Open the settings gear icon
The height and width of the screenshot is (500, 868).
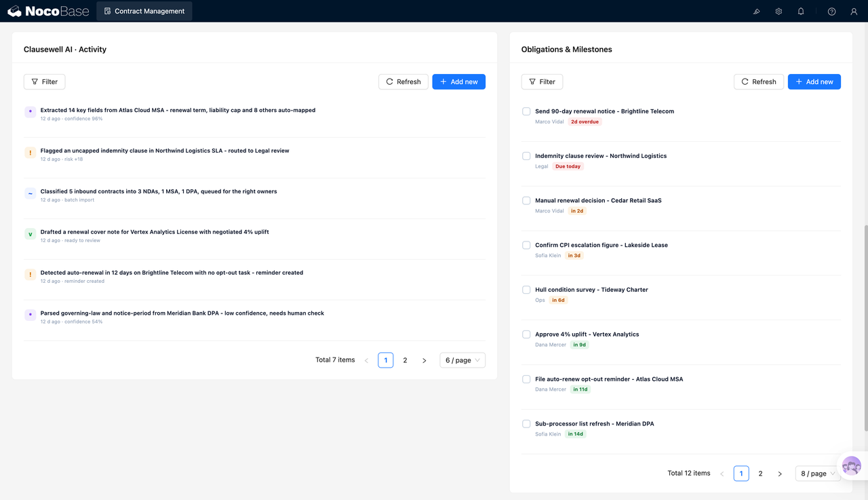point(778,12)
